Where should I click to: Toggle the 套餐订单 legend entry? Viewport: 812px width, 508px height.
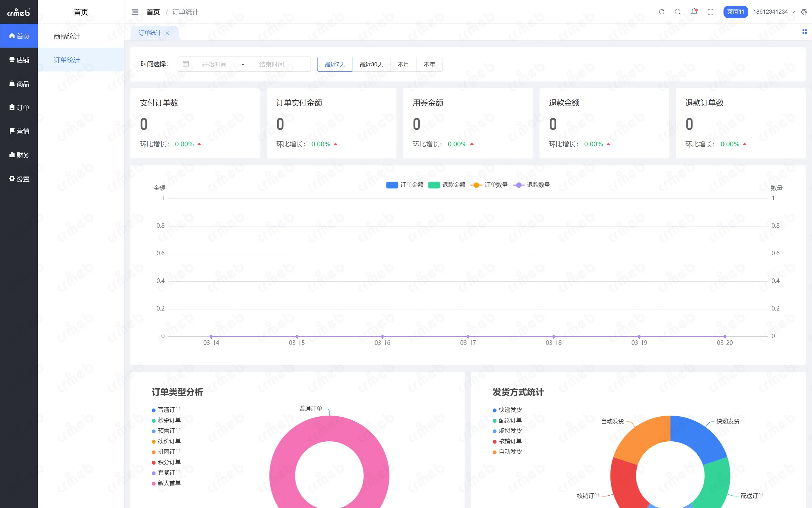pos(166,473)
